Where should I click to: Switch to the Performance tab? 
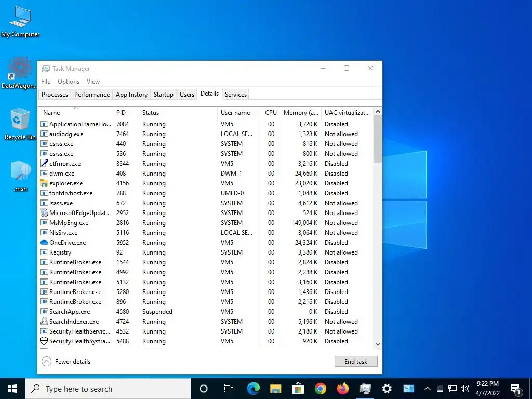(x=92, y=95)
